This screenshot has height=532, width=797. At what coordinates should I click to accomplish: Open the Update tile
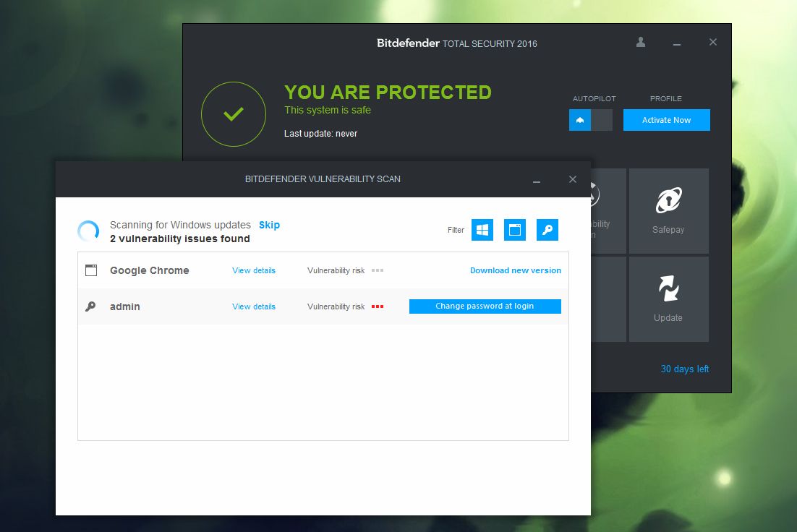click(668, 299)
